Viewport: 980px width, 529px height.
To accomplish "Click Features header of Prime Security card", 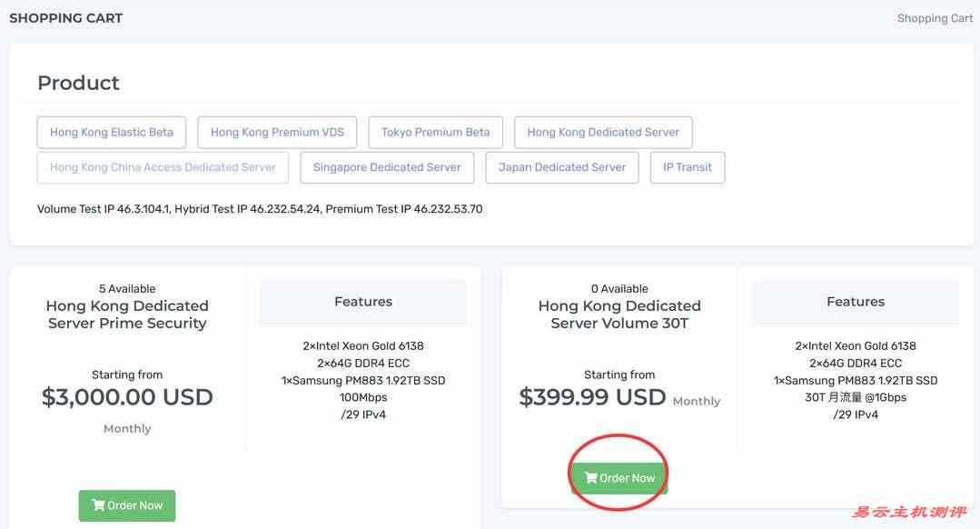I will [363, 302].
